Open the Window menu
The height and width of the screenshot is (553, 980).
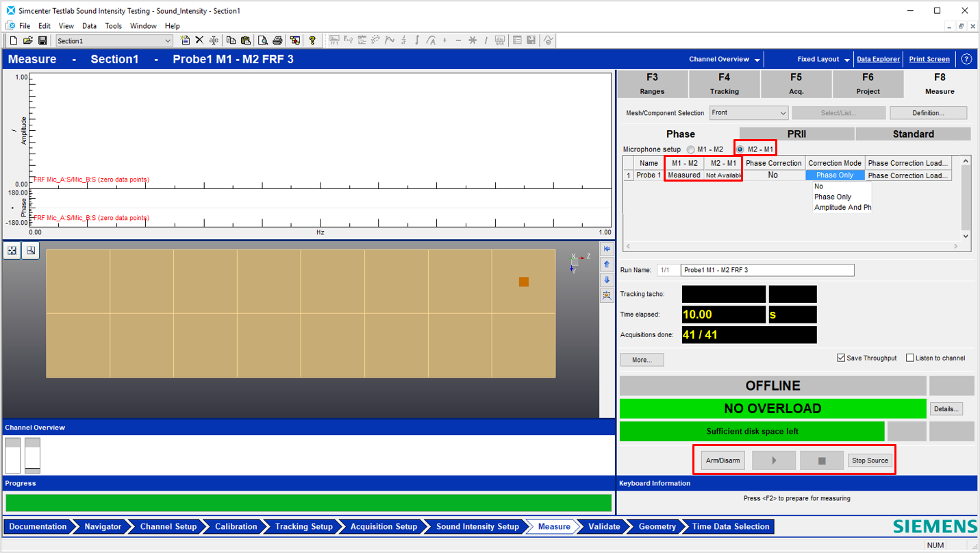(143, 26)
